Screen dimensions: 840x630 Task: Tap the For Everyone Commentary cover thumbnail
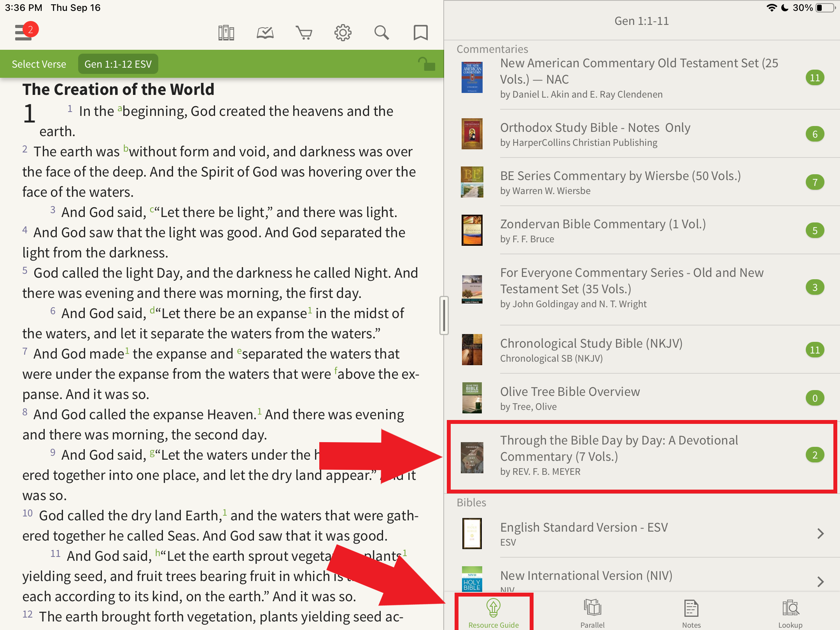pyautogui.click(x=472, y=289)
